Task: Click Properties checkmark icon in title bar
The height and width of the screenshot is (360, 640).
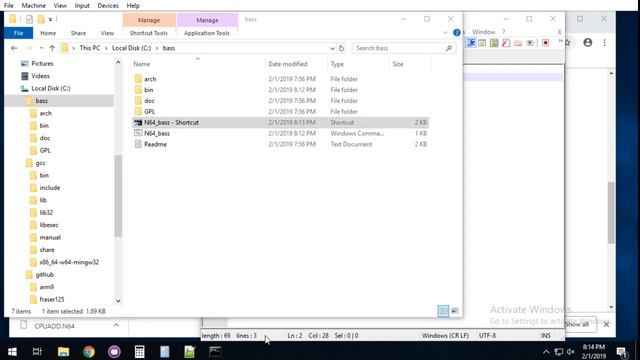Action: (29, 19)
